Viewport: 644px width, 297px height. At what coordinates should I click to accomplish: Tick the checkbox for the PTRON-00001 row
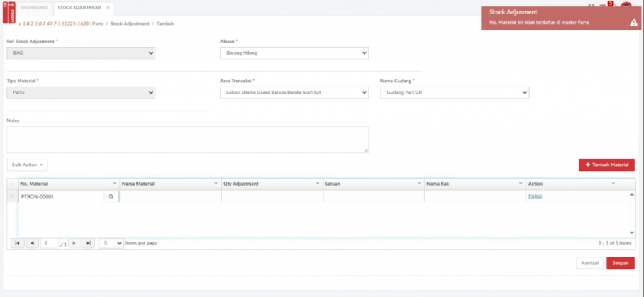point(12,196)
